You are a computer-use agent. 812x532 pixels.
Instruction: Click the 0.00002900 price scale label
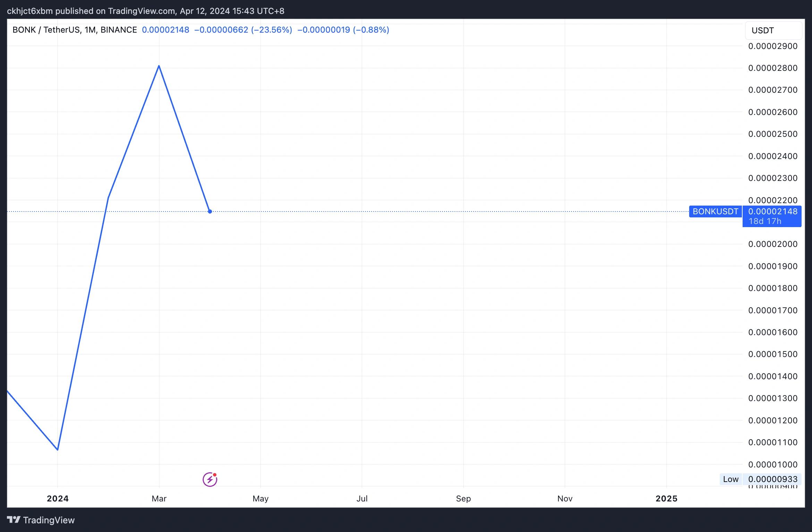click(x=773, y=46)
